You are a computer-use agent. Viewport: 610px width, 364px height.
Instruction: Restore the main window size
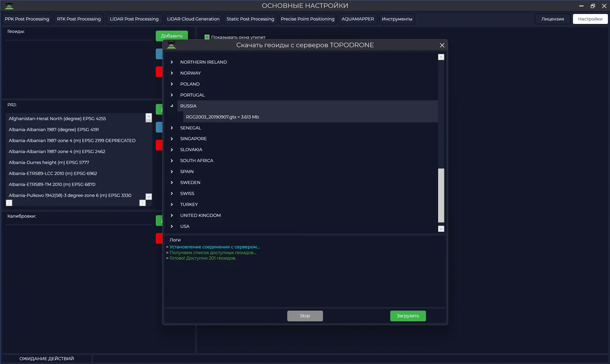tap(593, 6)
